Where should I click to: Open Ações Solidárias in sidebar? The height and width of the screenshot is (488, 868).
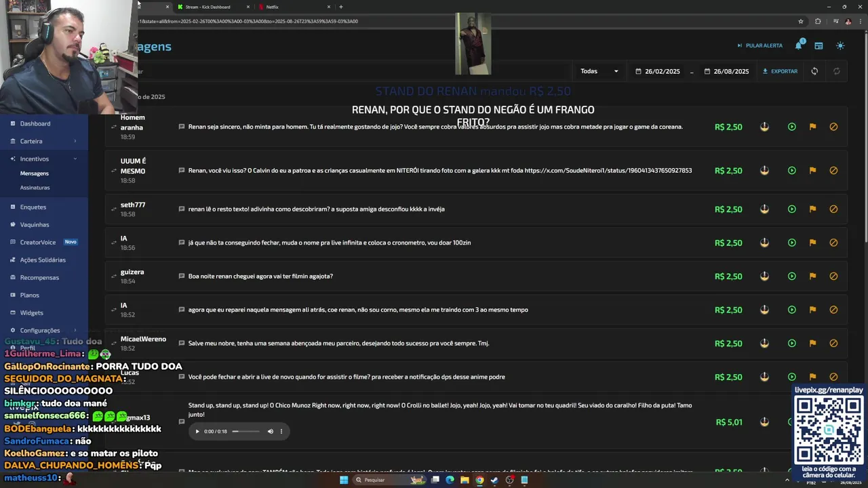[x=44, y=260]
